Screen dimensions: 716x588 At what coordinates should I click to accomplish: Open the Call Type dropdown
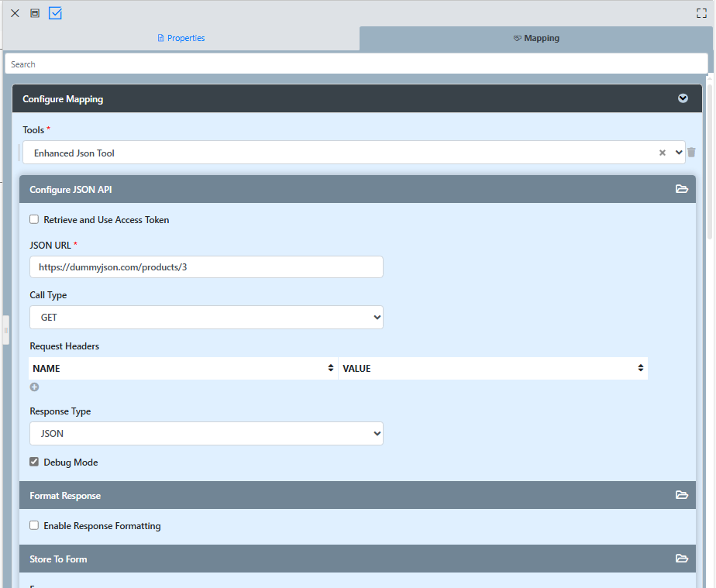(206, 318)
